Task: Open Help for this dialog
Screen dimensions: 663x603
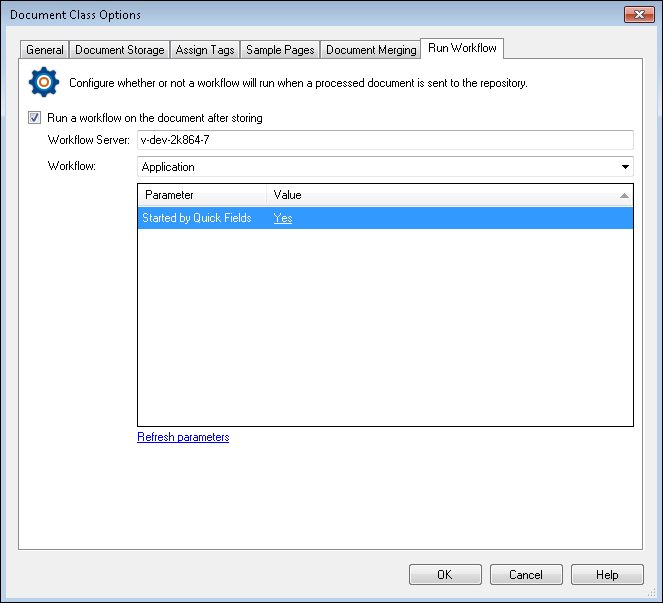Action: 607,575
